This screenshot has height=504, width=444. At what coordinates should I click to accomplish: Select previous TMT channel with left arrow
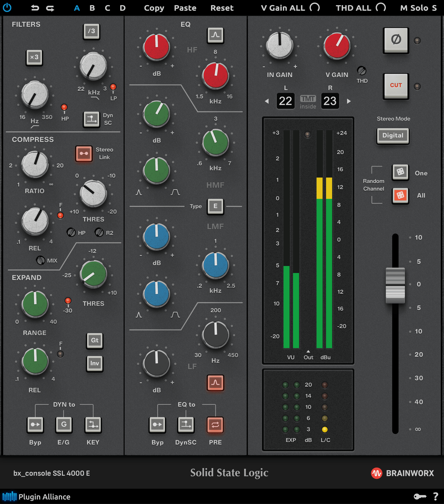[x=267, y=101]
